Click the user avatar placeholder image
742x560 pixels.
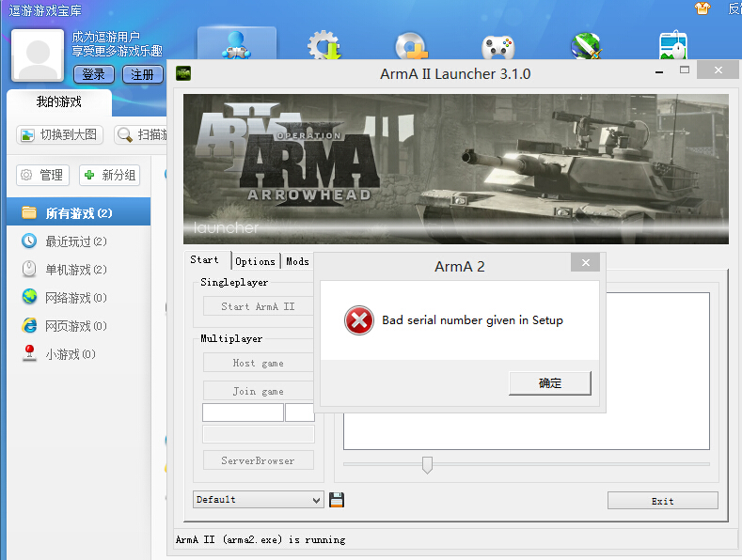coord(38,54)
